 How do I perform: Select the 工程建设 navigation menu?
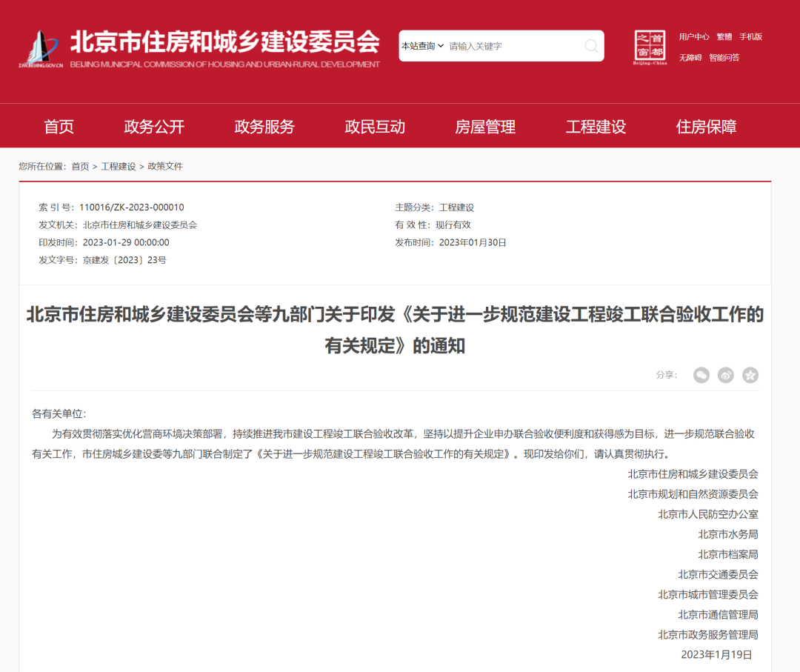coord(595,127)
